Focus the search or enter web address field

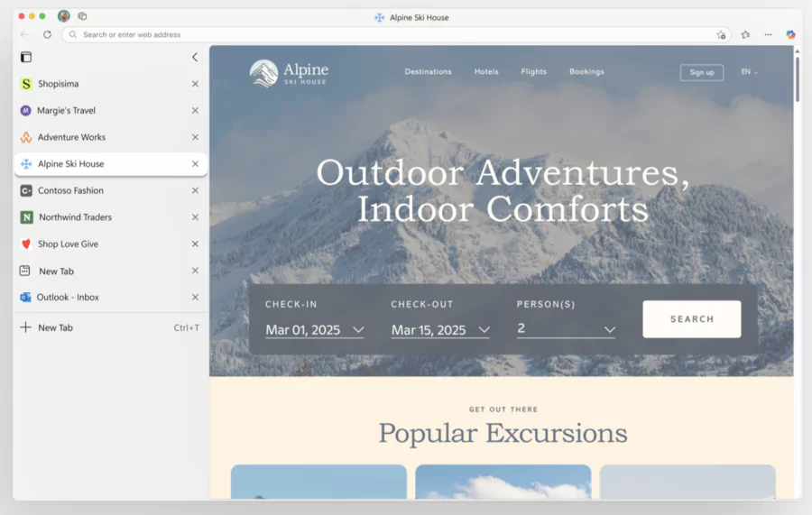396,34
